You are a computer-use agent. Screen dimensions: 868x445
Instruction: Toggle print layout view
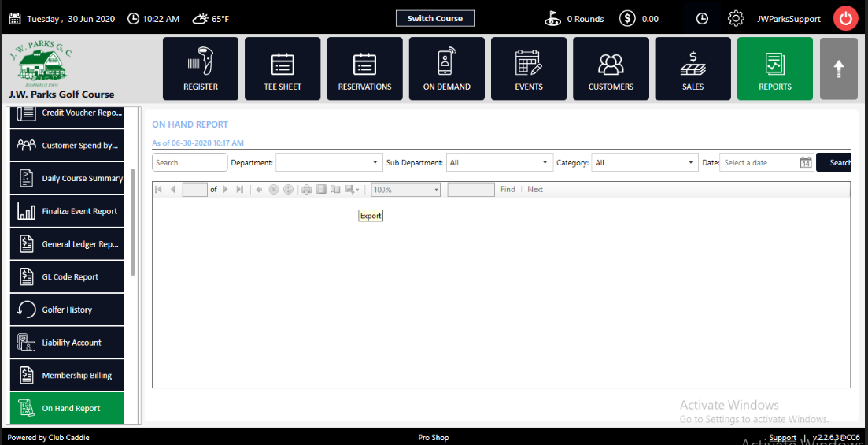tap(321, 190)
